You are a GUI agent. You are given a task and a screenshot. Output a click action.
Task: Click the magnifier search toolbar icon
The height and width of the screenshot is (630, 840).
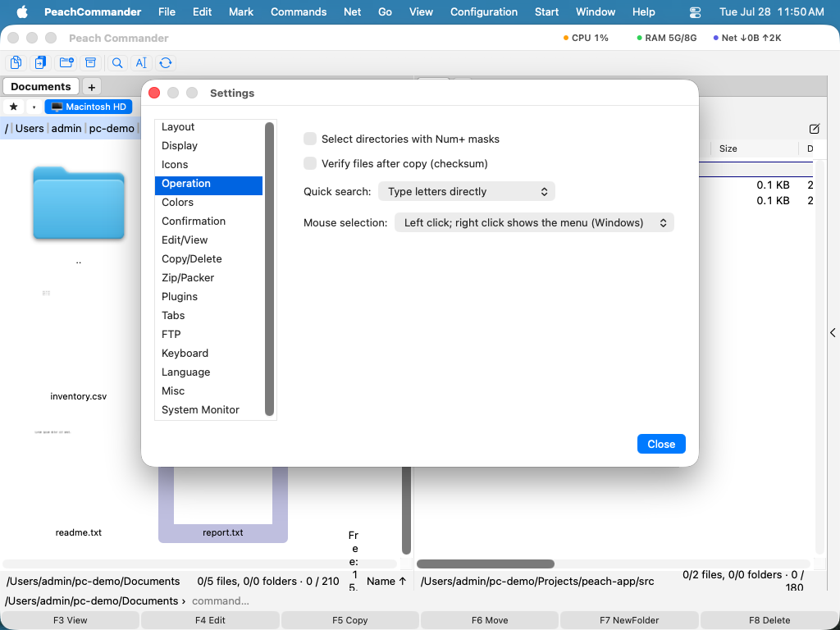click(116, 62)
